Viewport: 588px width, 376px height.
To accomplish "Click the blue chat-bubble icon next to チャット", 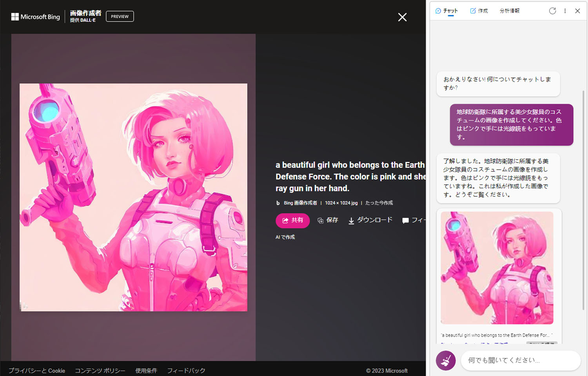I will [x=438, y=11].
